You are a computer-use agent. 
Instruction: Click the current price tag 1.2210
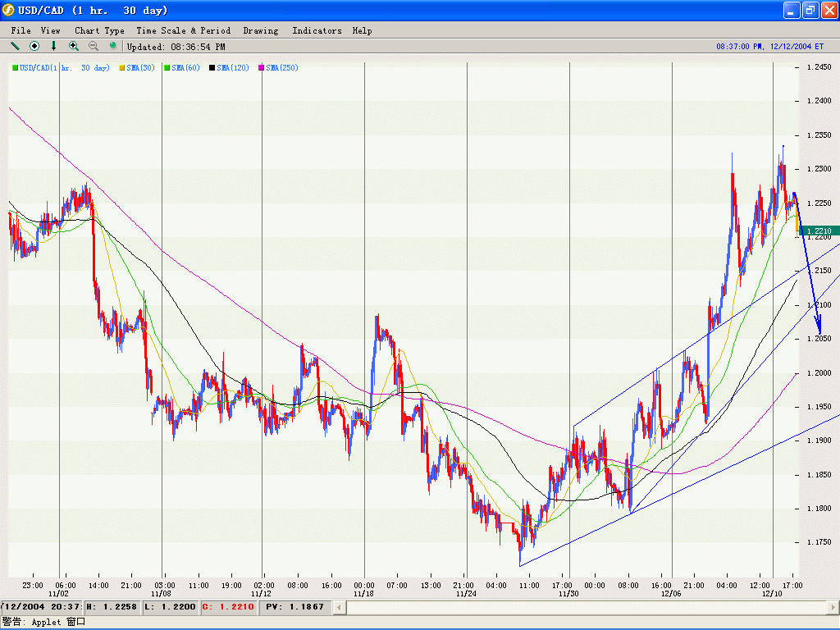[x=817, y=231]
